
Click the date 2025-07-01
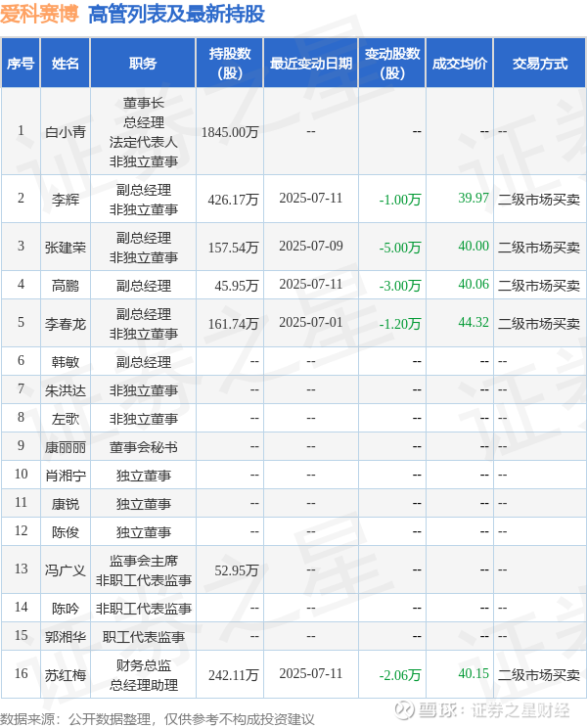(x=311, y=322)
